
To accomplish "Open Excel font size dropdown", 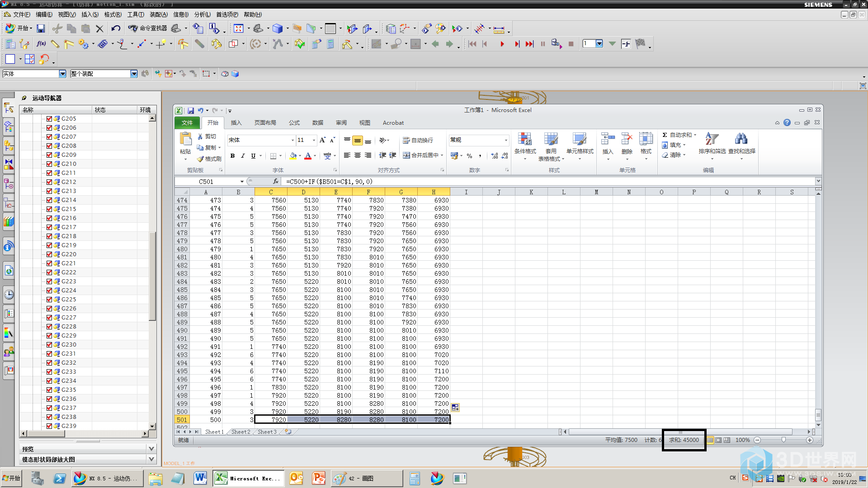I will [314, 140].
